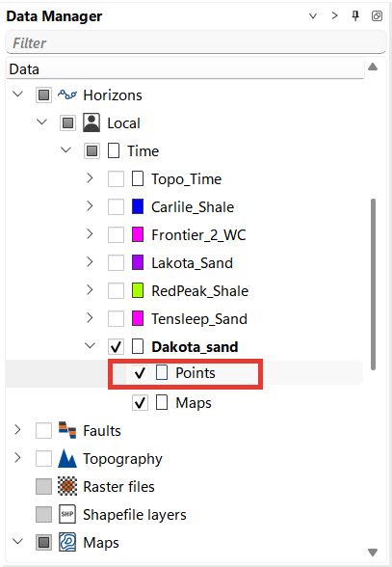The width and height of the screenshot is (392, 567).
Task: Click in the Filter input field
Action: pos(196,42)
